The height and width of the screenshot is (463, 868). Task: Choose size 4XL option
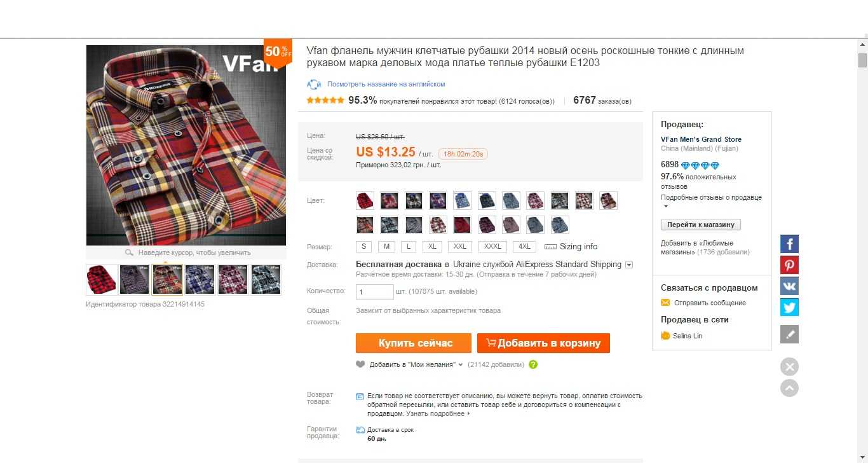point(524,247)
